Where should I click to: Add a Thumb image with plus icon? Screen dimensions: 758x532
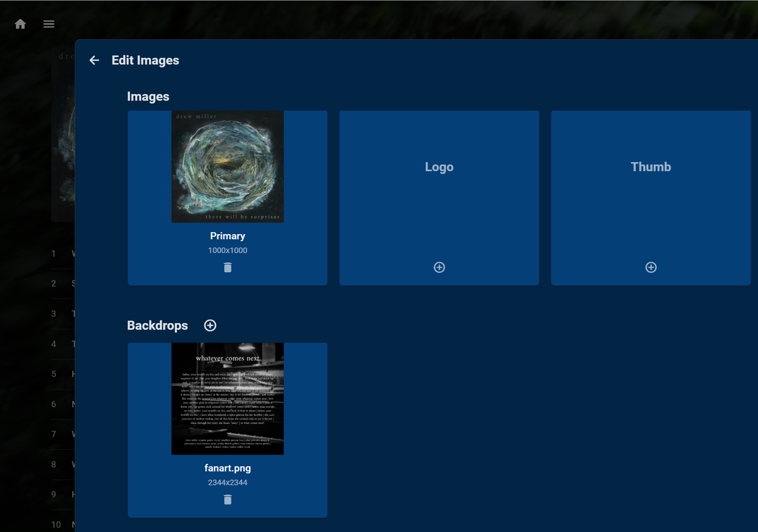click(651, 268)
